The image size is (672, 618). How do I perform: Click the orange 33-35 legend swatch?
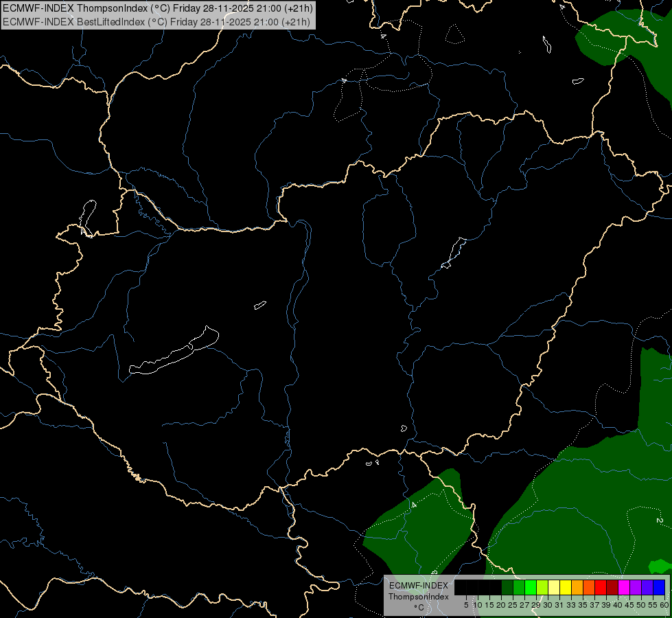pyautogui.click(x=577, y=588)
